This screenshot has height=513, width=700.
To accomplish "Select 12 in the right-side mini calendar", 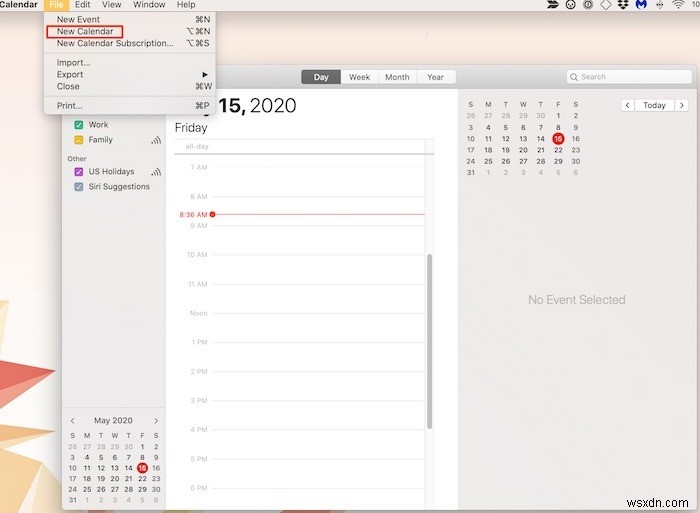I will [x=505, y=139].
